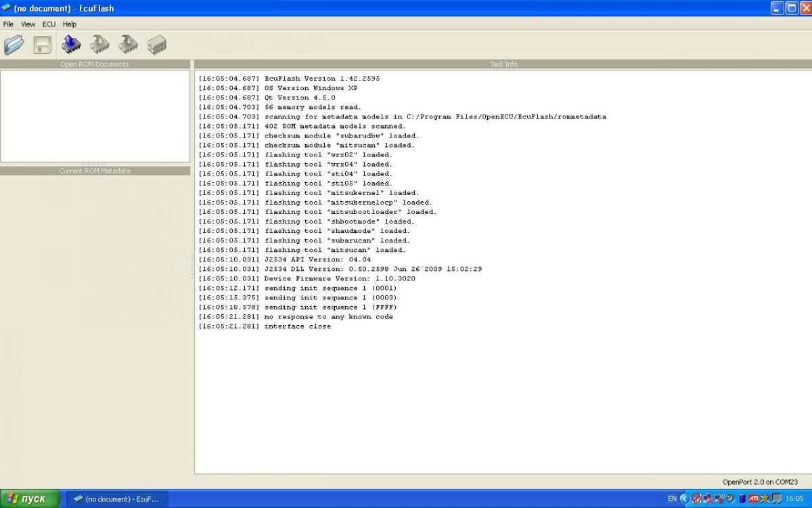
Task: Select the J2534 DLL Version log line
Action: click(340, 268)
